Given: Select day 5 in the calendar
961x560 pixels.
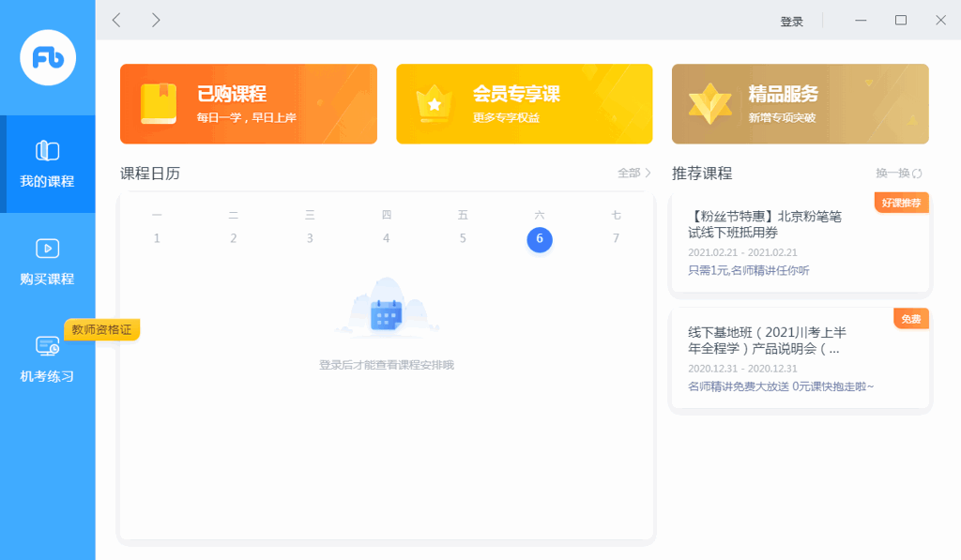Looking at the screenshot, I should [x=463, y=238].
